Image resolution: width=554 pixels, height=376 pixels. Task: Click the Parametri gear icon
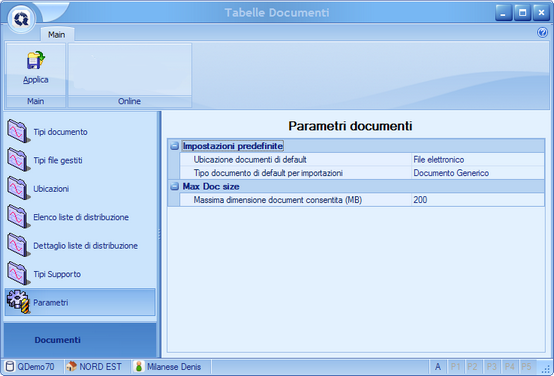[18, 302]
